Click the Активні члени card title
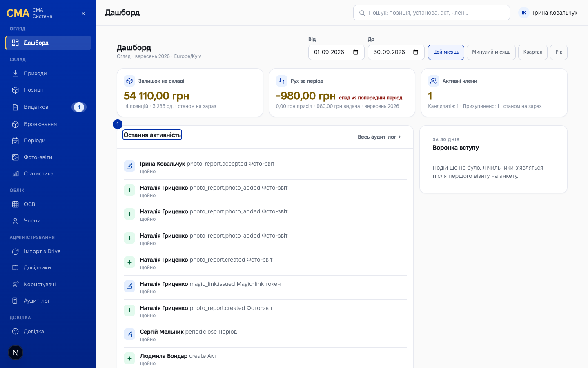The image size is (588, 368). click(x=460, y=81)
